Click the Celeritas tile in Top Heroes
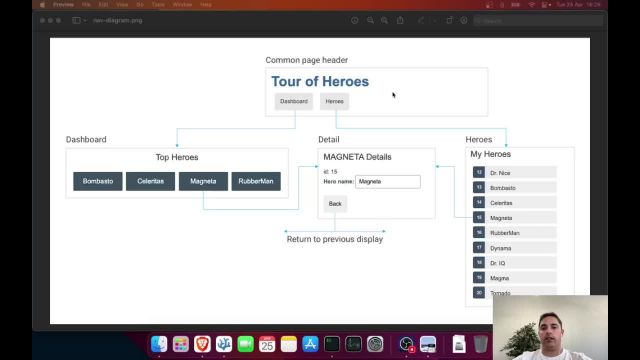The width and height of the screenshot is (640, 360). (x=150, y=181)
